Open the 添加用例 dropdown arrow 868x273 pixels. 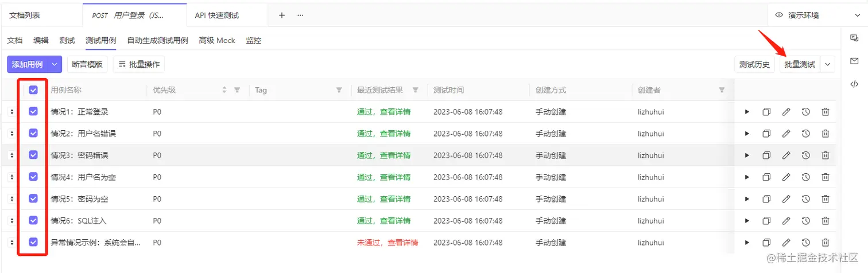coord(55,64)
